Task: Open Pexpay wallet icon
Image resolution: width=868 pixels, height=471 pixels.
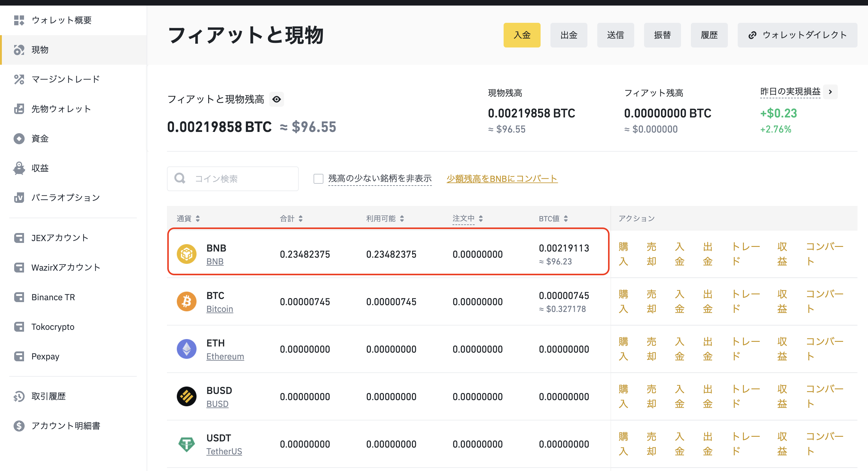Action: [19, 356]
